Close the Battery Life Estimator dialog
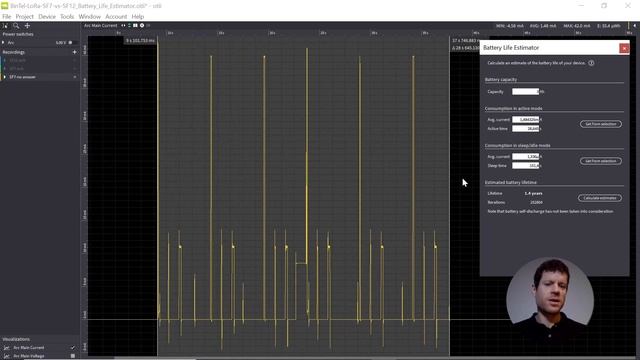The width and height of the screenshot is (640, 360). 624,48
